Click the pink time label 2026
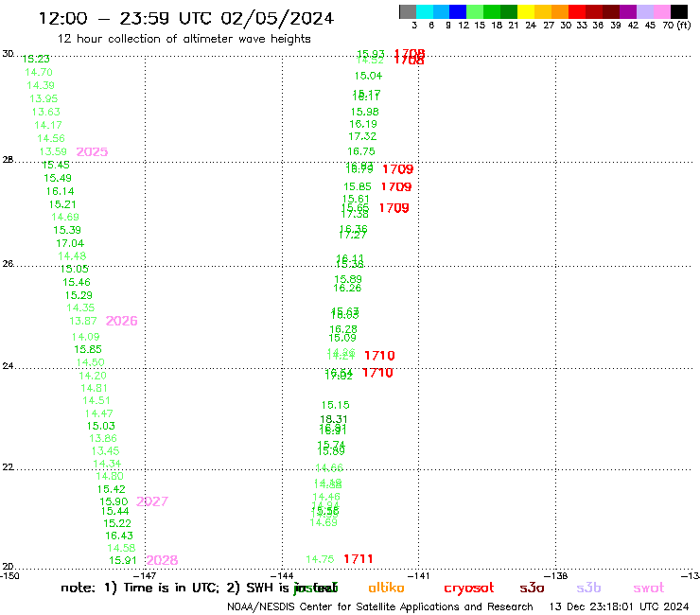 (121, 321)
